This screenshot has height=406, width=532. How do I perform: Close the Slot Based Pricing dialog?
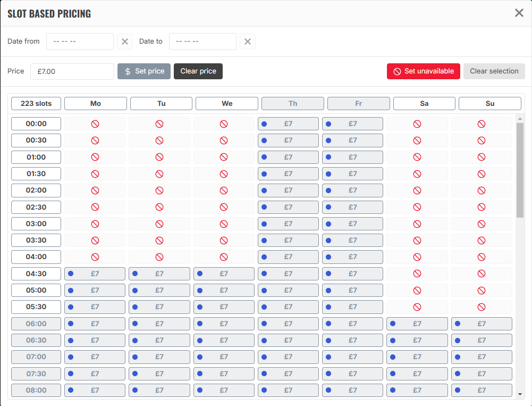519,13
